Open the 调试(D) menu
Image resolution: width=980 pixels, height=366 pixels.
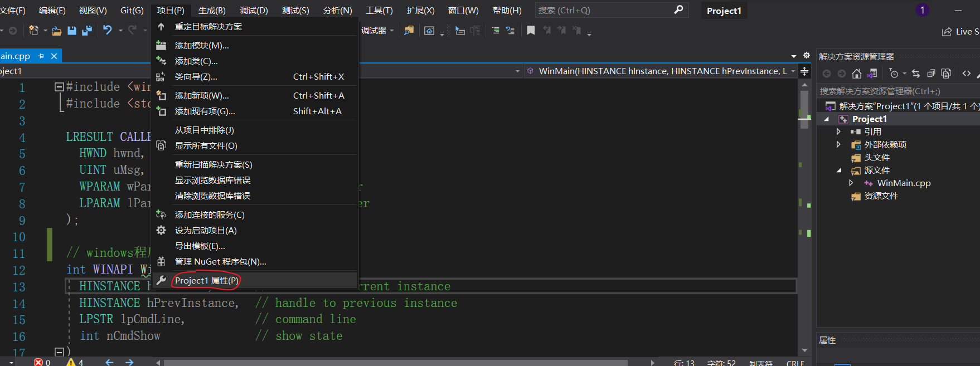pos(254,11)
